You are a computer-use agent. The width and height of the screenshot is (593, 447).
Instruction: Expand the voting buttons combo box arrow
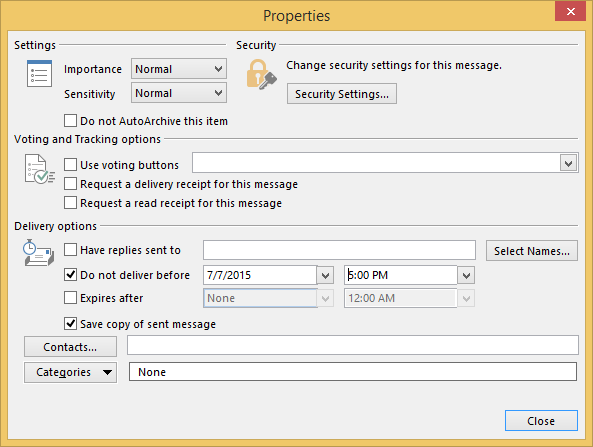click(x=568, y=163)
